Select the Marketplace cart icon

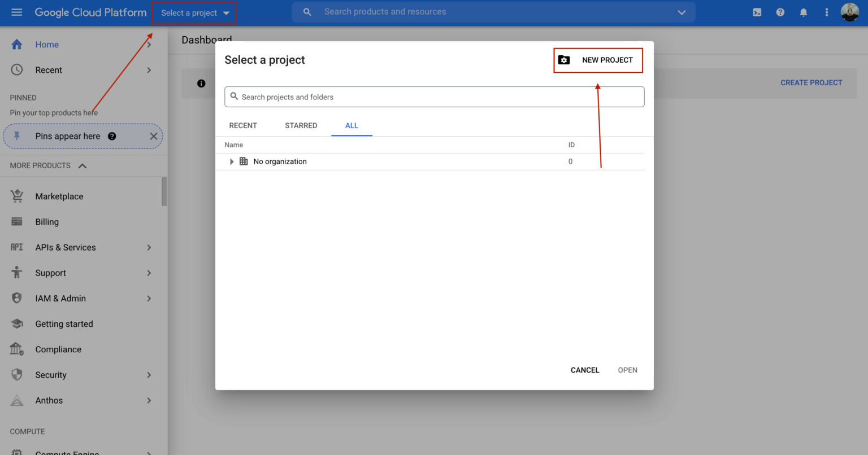click(x=16, y=196)
